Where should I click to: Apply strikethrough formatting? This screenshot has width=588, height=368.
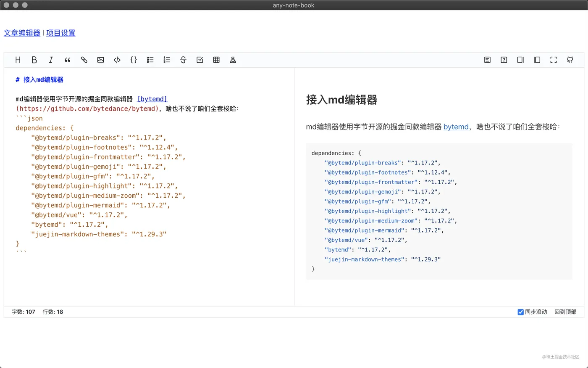(x=183, y=60)
